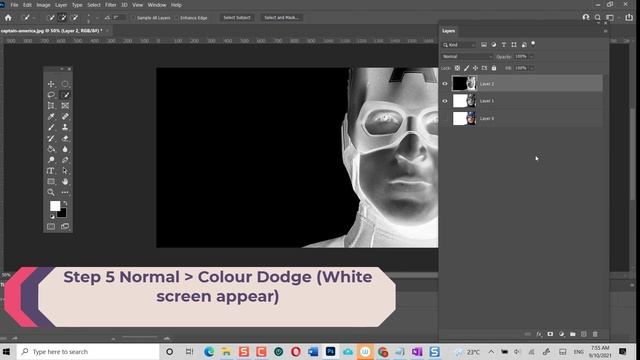Screen dimensions: 640x360
Task: Select the Elliptical Marquee tool
Action: point(65,84)
